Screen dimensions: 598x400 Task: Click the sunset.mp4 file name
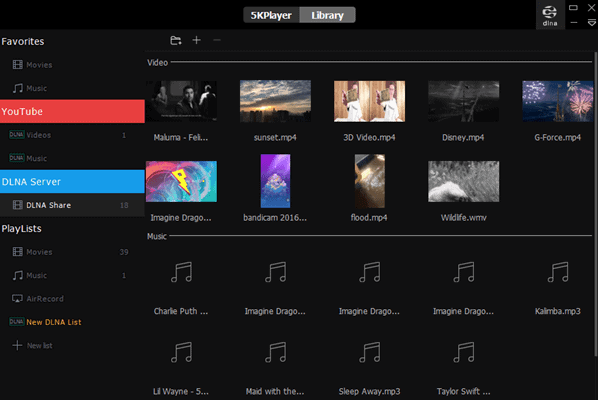pos(275,137)
